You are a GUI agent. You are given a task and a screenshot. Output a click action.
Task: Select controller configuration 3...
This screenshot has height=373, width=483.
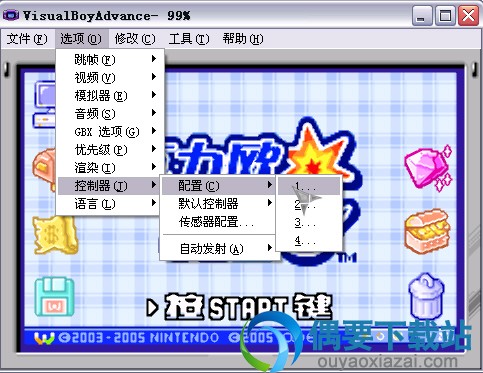pyautogui.click(x=309, y=222)
